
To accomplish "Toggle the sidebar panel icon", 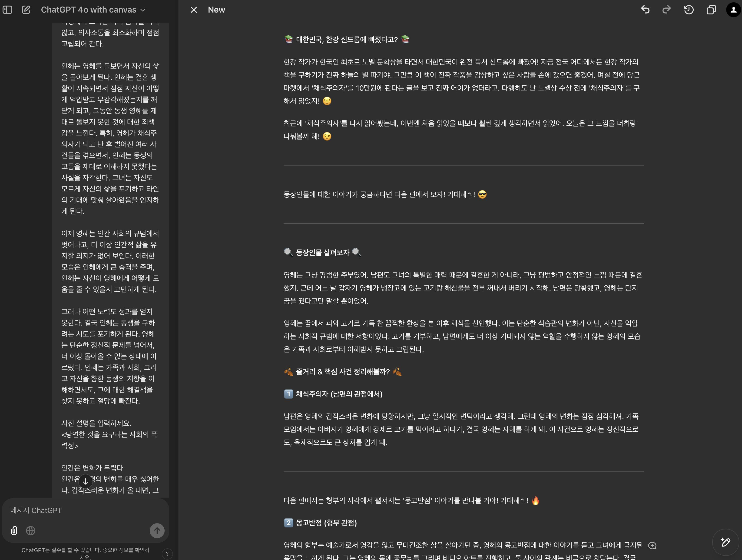I will 7,10.
